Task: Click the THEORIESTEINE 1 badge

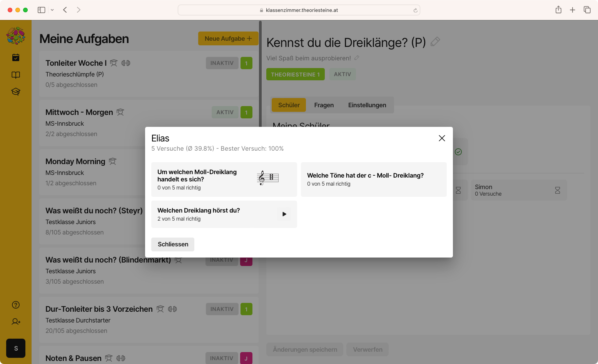Action: point(296,74)
